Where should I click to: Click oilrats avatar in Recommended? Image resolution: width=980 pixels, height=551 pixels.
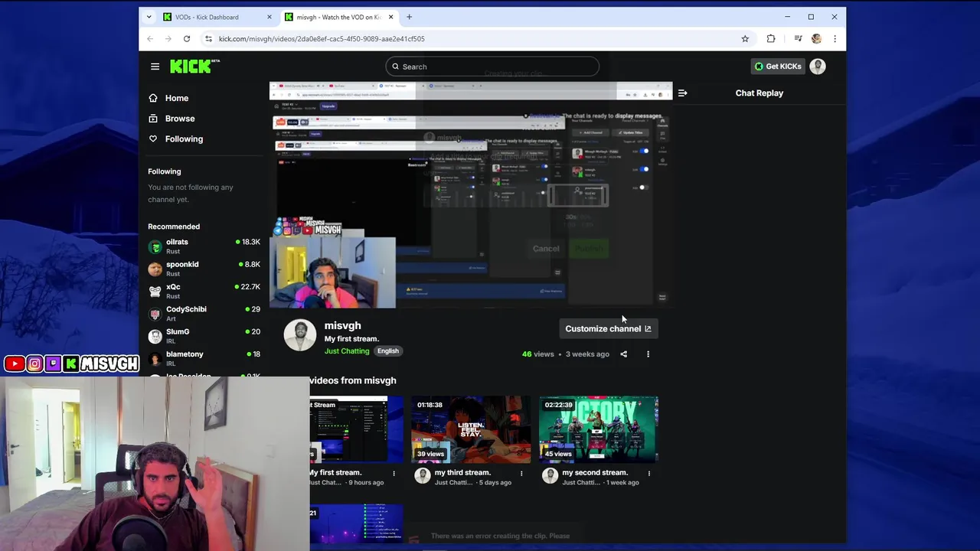coord(155,246)
